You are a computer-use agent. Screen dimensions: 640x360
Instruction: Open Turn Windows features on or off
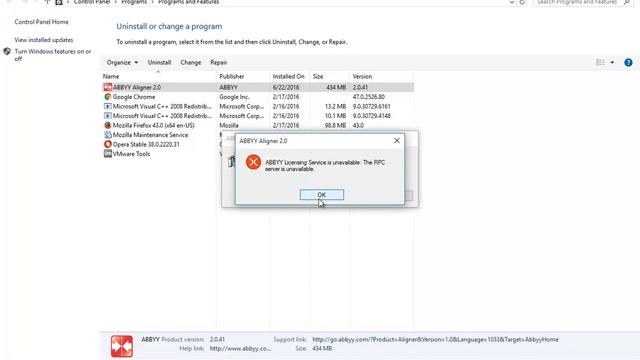[53, 55]
